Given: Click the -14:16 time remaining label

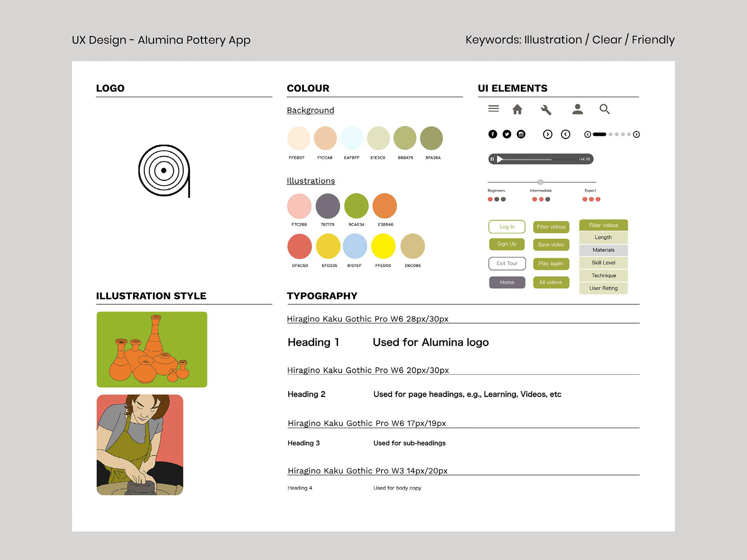Looking at the screenshot, I should coord(584,159).
